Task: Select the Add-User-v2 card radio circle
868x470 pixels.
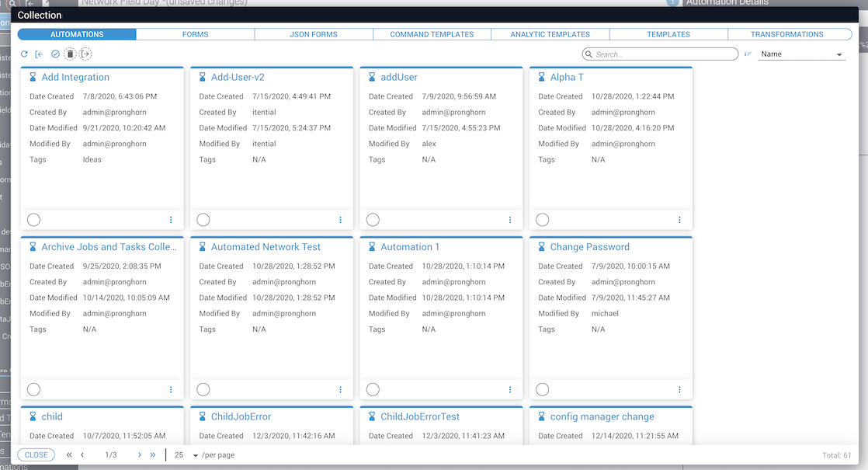Action: tap(203, 220)
